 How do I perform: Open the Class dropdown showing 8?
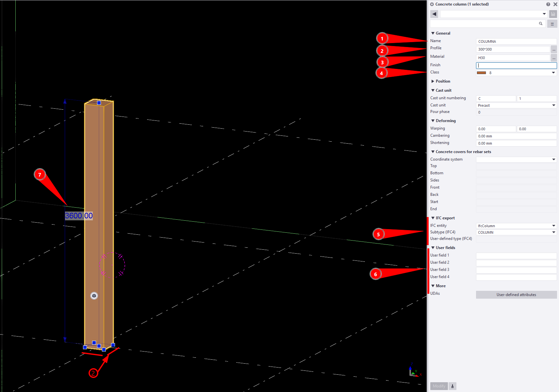point(553,73)
